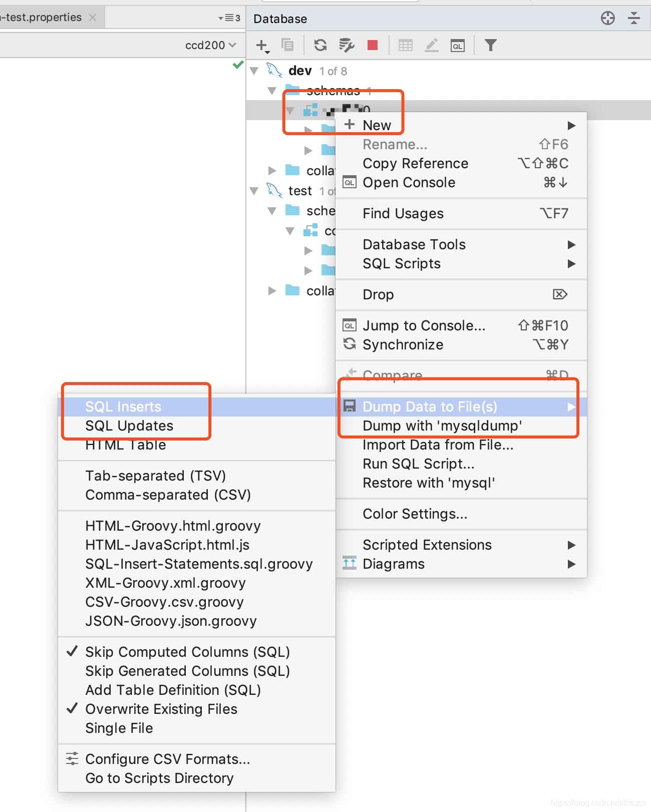Click the table editor icon
The image size is (651, 812).
coord(406,46)
